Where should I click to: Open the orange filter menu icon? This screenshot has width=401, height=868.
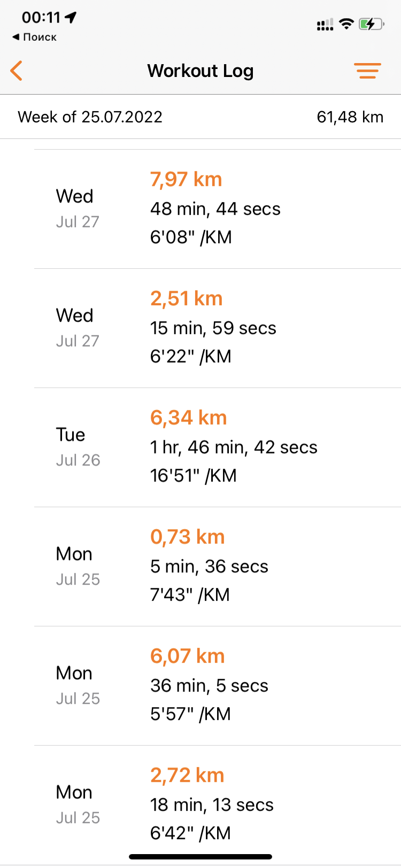point(367,71)
